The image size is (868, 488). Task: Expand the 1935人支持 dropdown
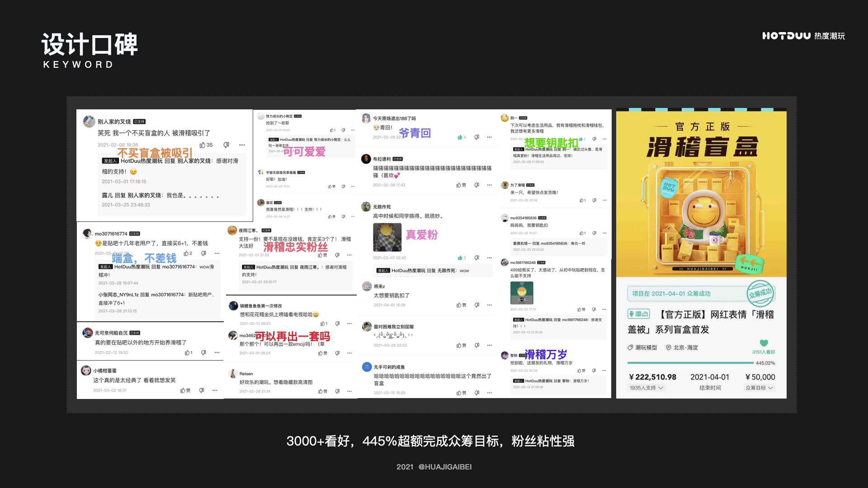[646, 388]
